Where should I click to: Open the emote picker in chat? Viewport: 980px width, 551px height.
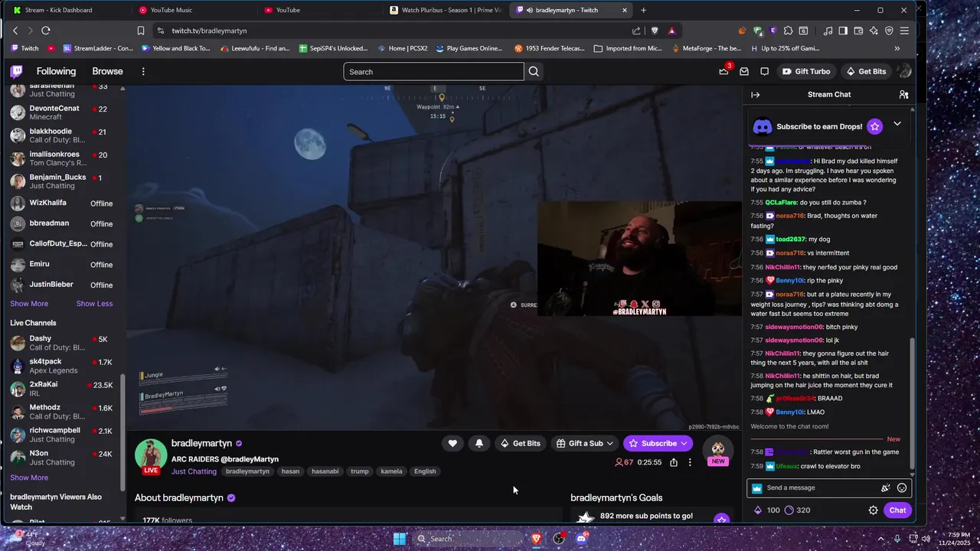(902, 487)
